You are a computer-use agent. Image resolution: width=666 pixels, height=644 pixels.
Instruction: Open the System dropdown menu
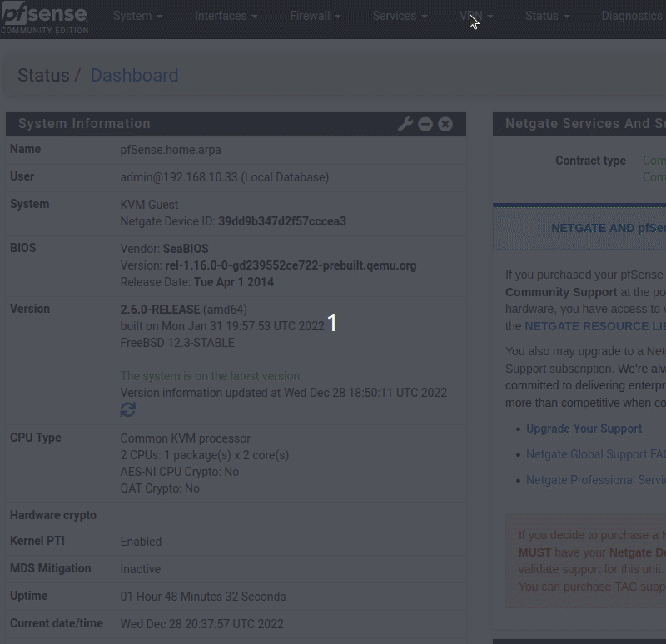pos(137,16)
